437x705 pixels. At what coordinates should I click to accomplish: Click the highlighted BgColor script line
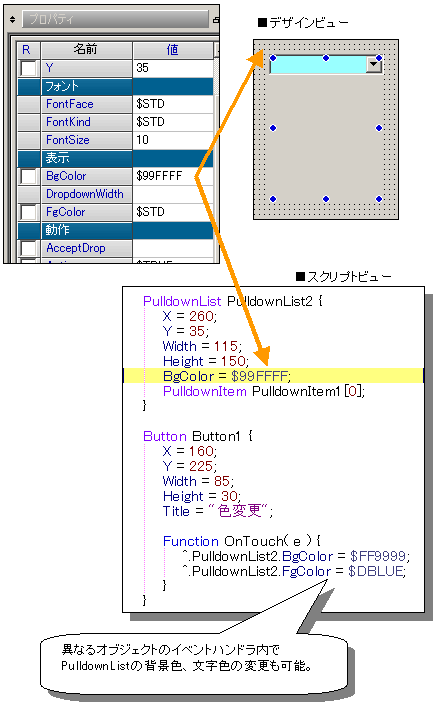point(273,376)
